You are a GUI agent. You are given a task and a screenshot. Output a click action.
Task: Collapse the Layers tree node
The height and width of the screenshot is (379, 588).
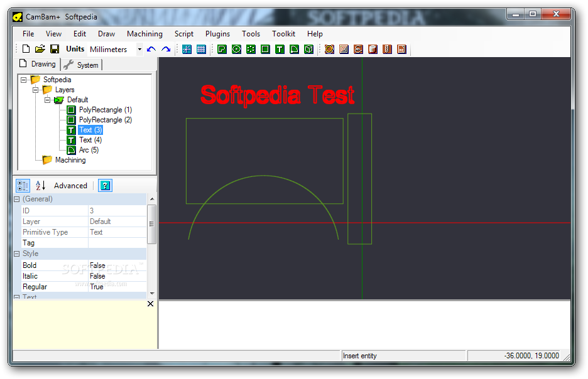pos(36,90)
